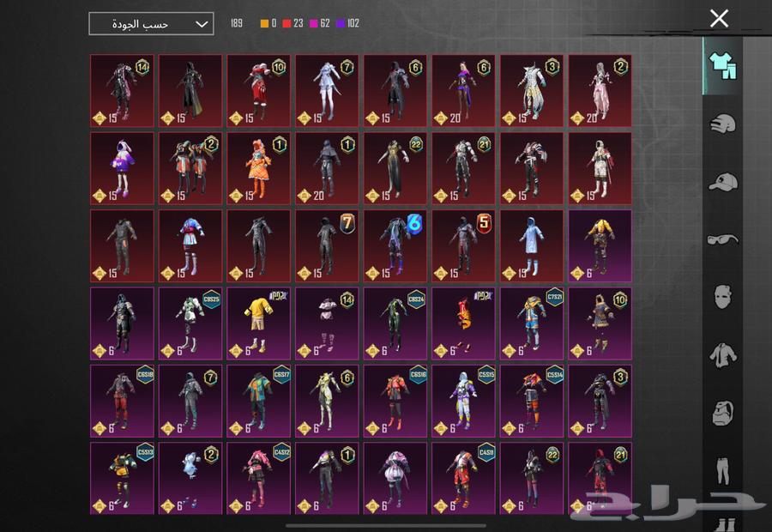Screen dimensions: 772x532
Task: Select the C9S25 white and green outfit
Action: pyautogui.click(x=190, y=323)
